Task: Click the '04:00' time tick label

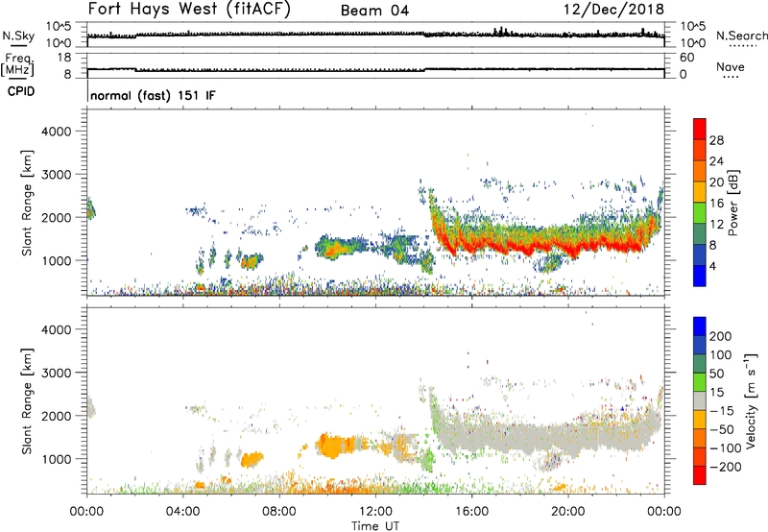Action: [183, 512]
